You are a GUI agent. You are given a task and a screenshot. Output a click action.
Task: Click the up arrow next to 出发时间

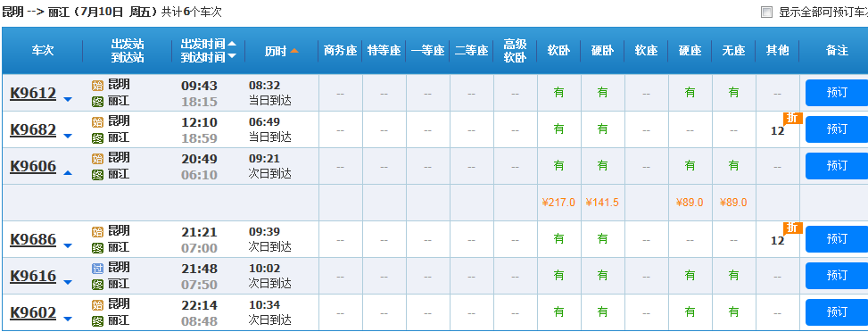coord(232,44)
